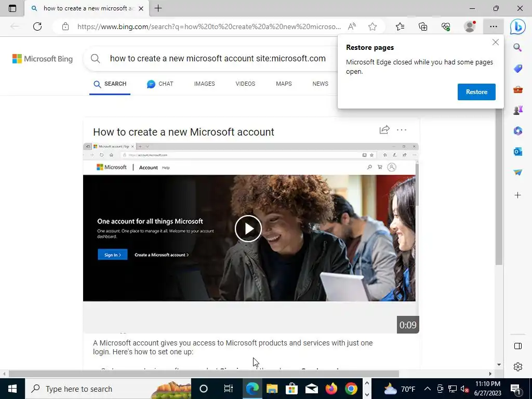Click the horizontal page scrollbar
532x399 pixels.
pyautogui.click(x=204, y=374)
